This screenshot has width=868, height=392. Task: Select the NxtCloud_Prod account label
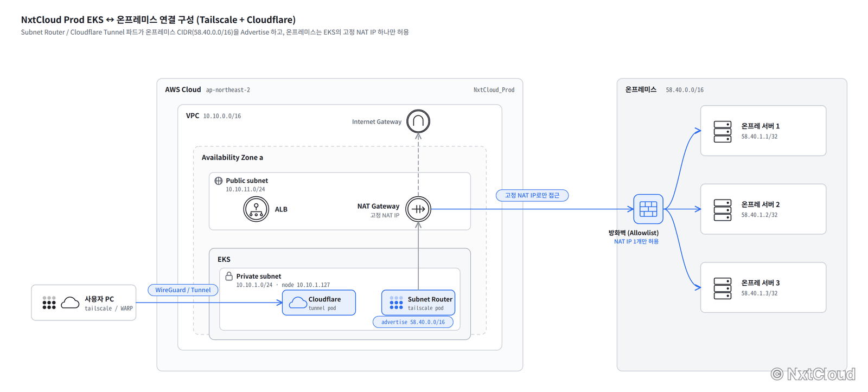pos(494,90)
